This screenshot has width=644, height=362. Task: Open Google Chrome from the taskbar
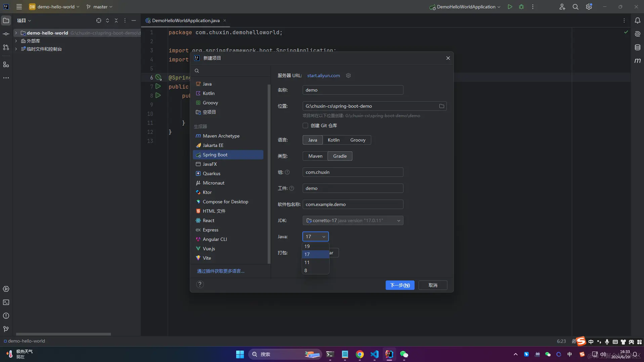point(359,354)
